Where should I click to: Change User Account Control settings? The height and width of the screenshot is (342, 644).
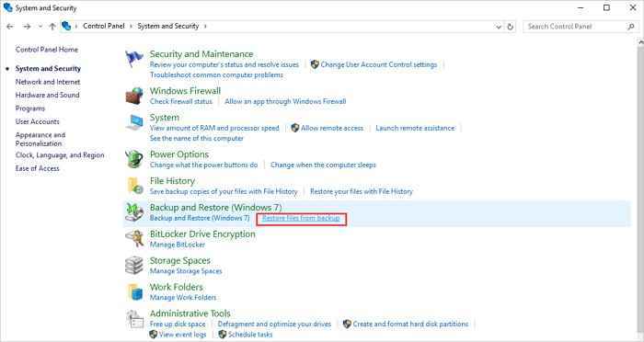[379, 64]
